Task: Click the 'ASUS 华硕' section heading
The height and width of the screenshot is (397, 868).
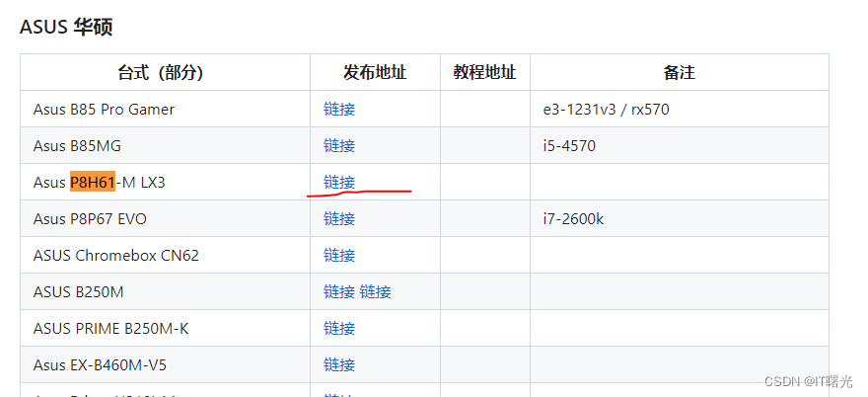Action: [66, 27]
